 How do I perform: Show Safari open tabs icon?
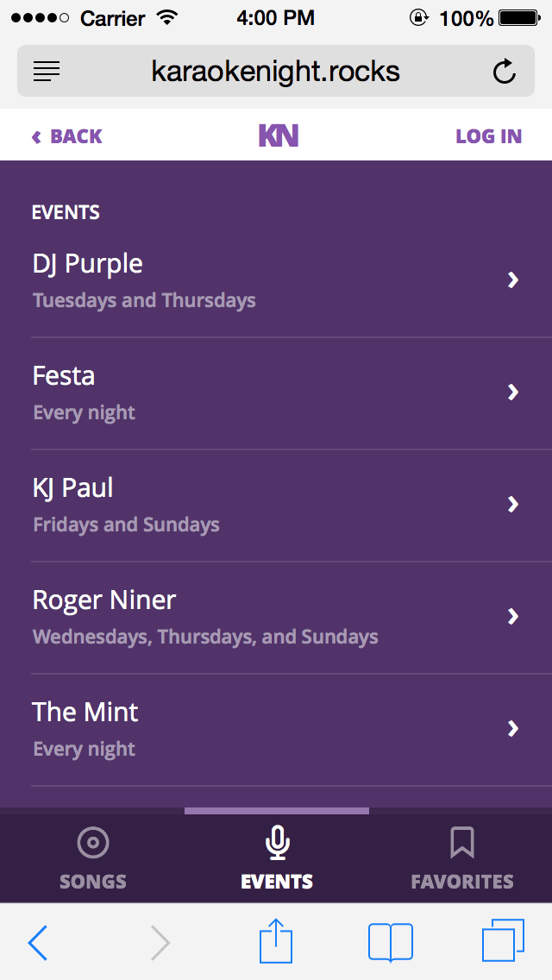(x=503, y=941)
